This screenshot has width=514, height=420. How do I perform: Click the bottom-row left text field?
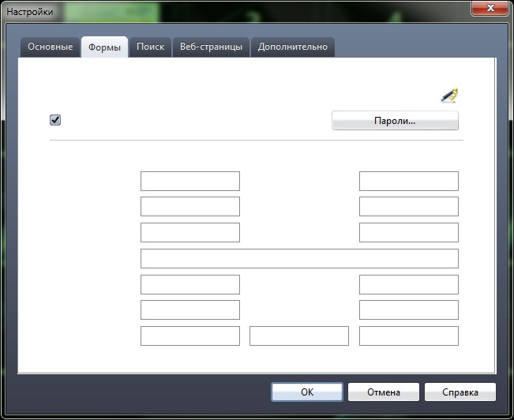[x=190, y=336]
